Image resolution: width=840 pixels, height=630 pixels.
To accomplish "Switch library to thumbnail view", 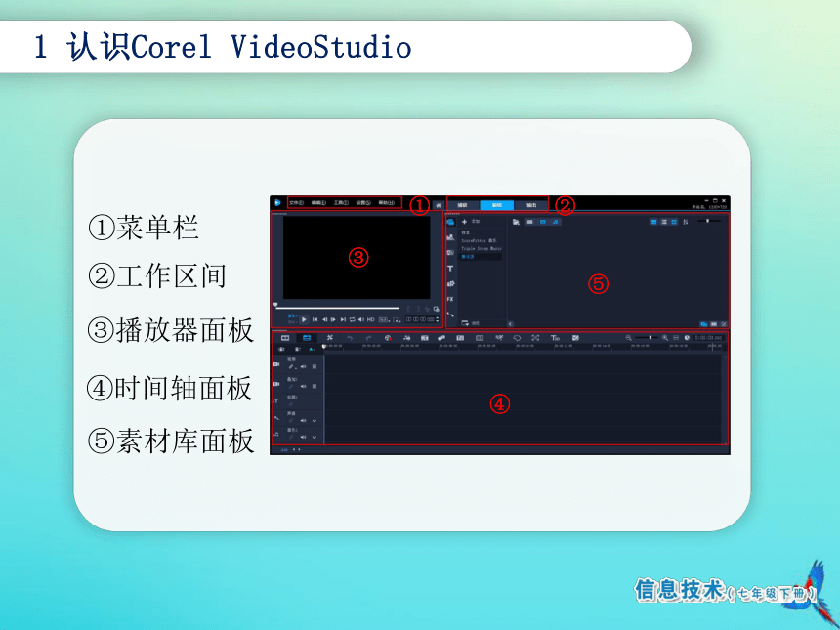I will tap(674, 222).
